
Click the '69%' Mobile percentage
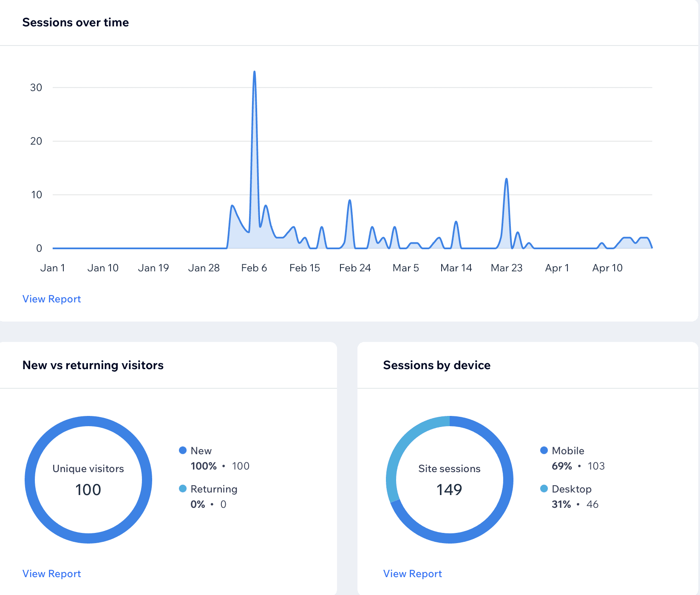pyautogui.click(x=562, y=466)
